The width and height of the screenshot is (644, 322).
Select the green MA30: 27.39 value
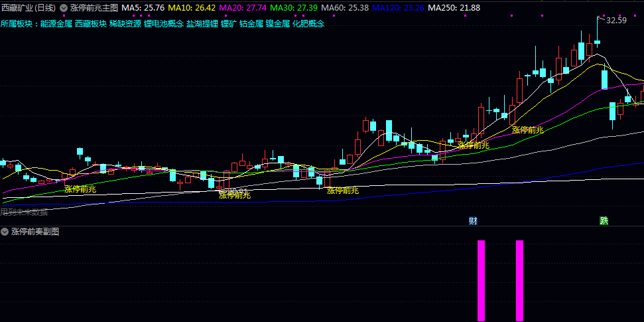(294, 7)
